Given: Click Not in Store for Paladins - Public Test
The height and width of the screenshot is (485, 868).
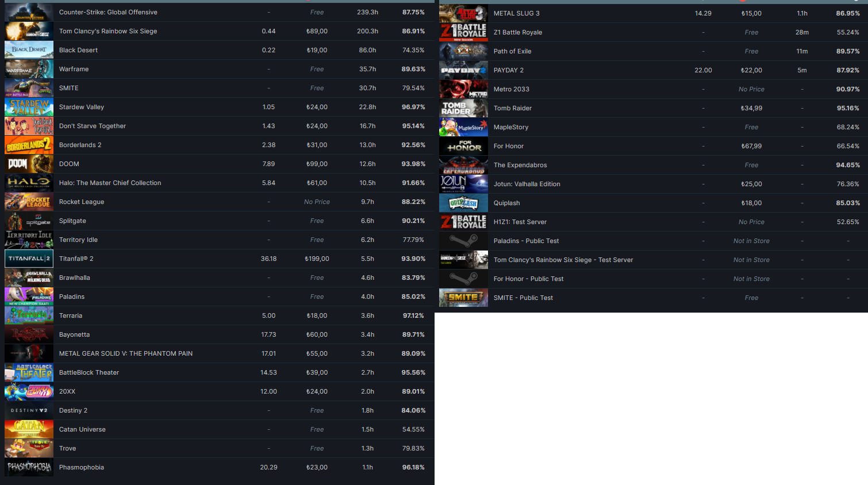Looking at the screenshot, I should coord(751,241).
